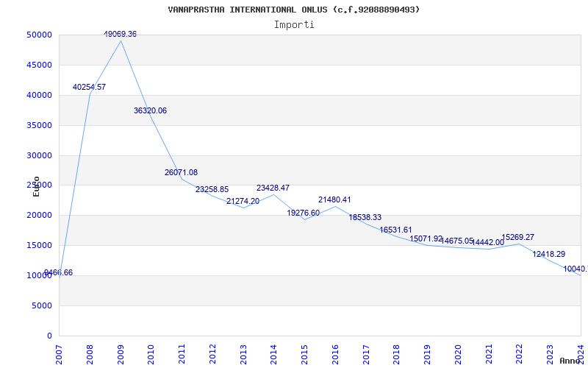Select data label 23428.47

click(x=273, y=188)
